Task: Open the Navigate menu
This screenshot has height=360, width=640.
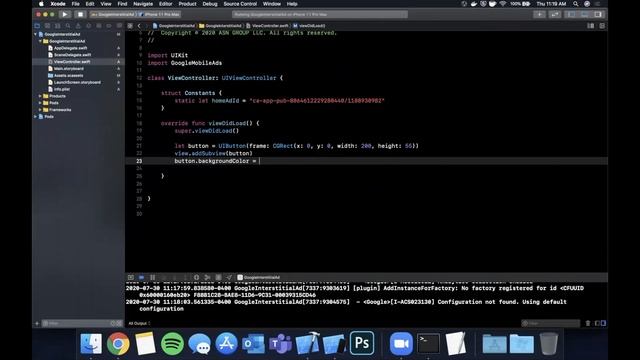Action: click(x=143, y=4)
